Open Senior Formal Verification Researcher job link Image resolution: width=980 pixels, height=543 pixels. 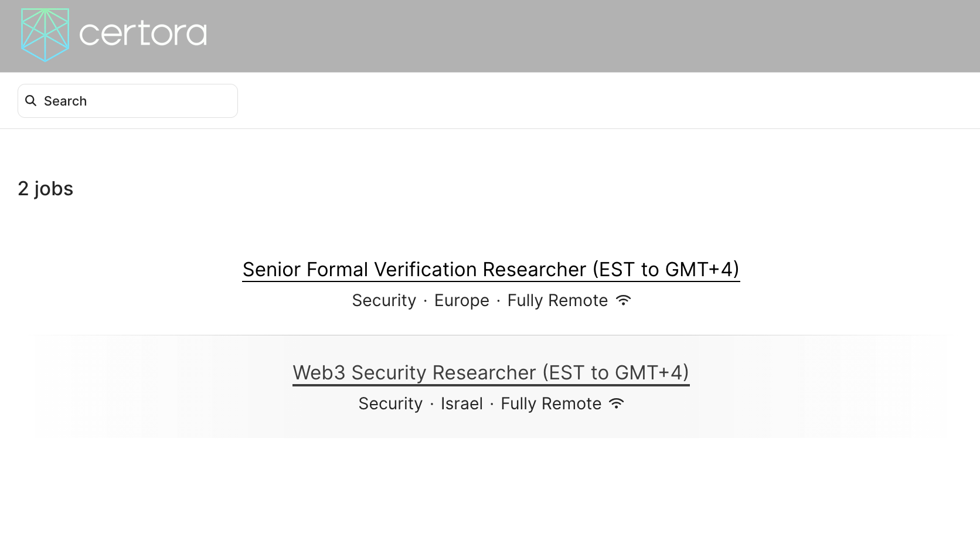(491, 270)
